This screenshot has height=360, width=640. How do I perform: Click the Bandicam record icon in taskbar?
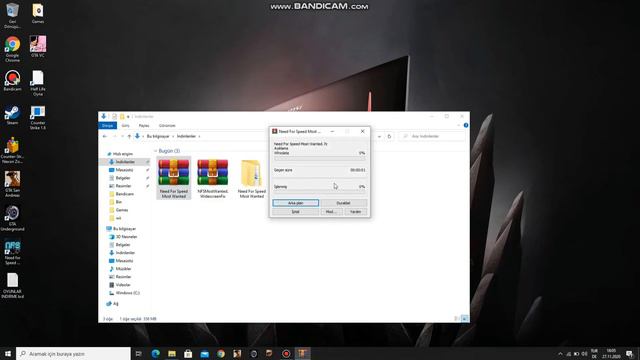click(286, 353)
